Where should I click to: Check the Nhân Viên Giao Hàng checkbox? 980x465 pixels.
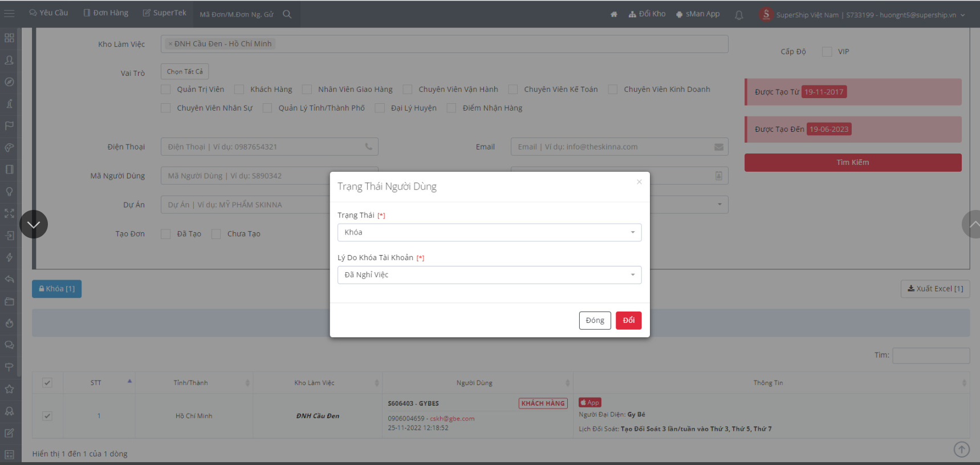click(307, 89)
